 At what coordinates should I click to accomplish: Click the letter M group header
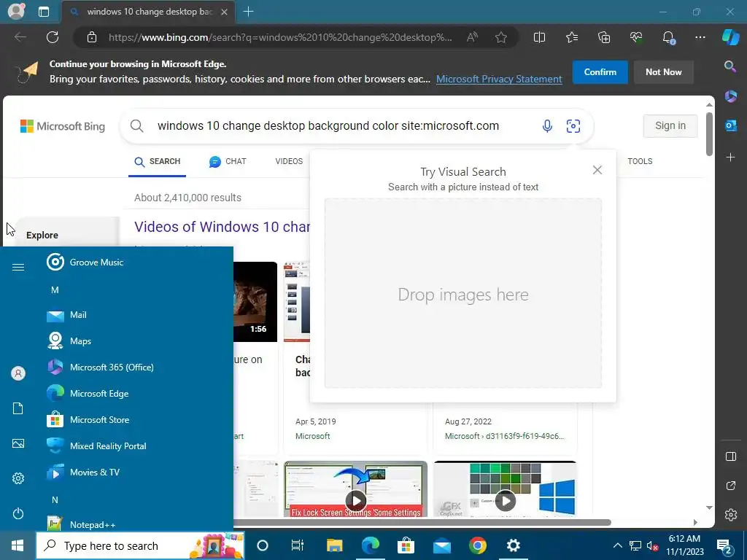55,290
